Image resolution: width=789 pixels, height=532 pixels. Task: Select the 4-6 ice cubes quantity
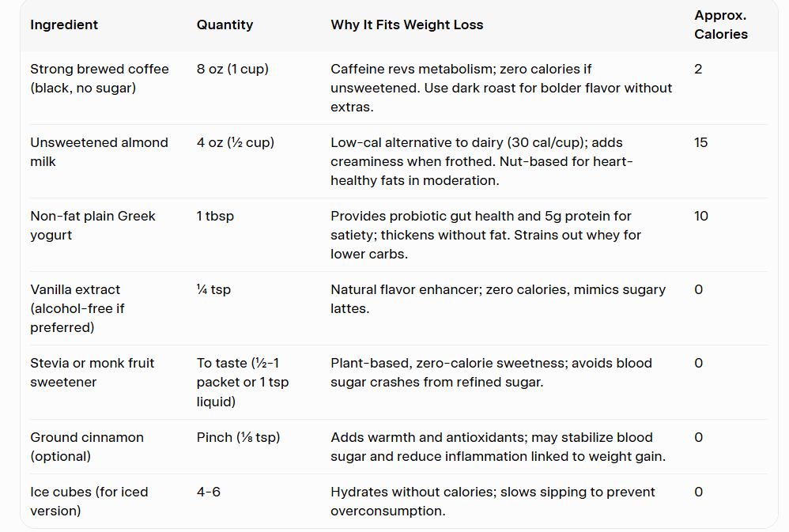[209, 492]
